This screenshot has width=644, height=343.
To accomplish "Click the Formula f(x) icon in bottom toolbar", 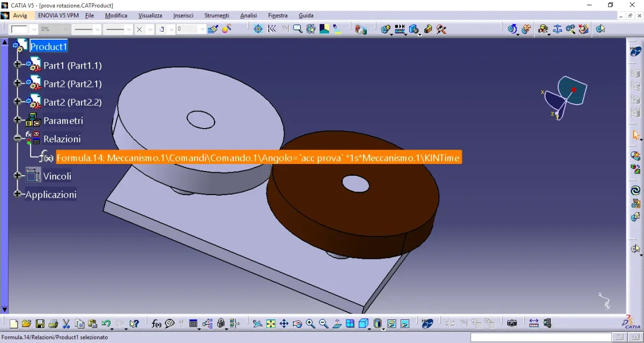I will pyautogui.click(x=157, y=324).
